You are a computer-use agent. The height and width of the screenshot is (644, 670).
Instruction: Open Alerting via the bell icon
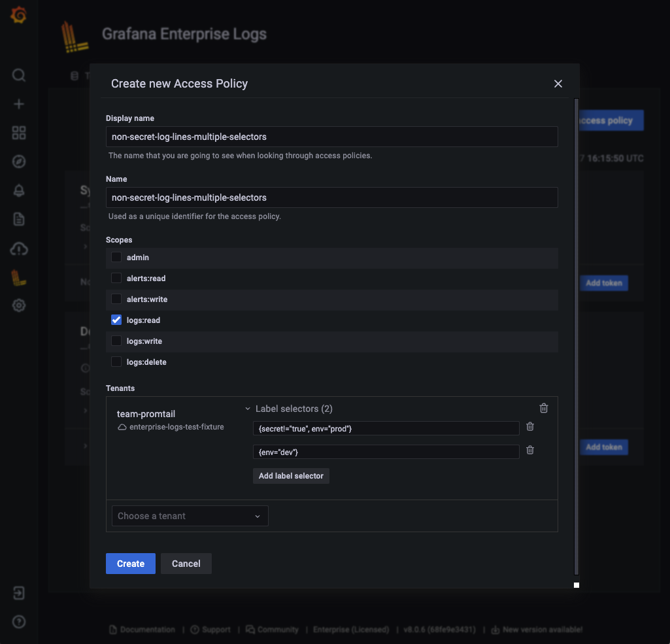pos(18,190)
